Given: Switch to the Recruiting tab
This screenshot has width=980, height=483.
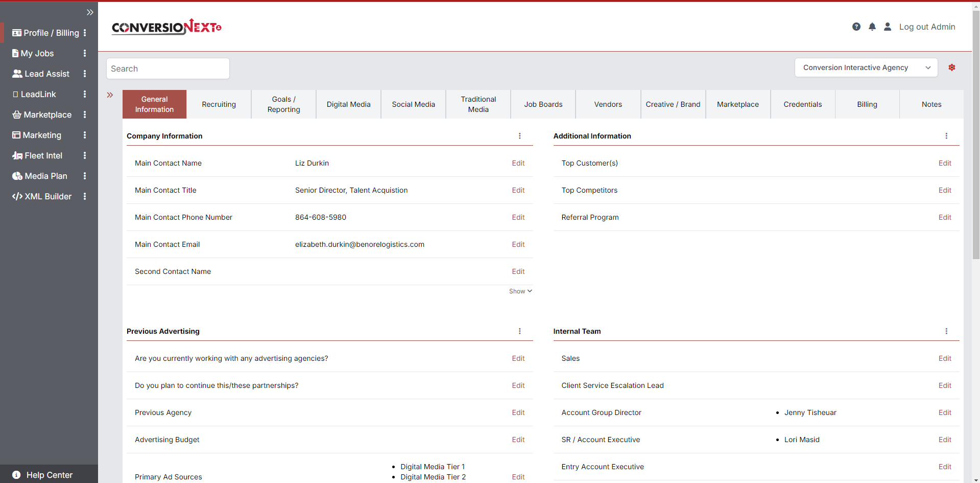Looking at the screenshot, I should 219,104.
